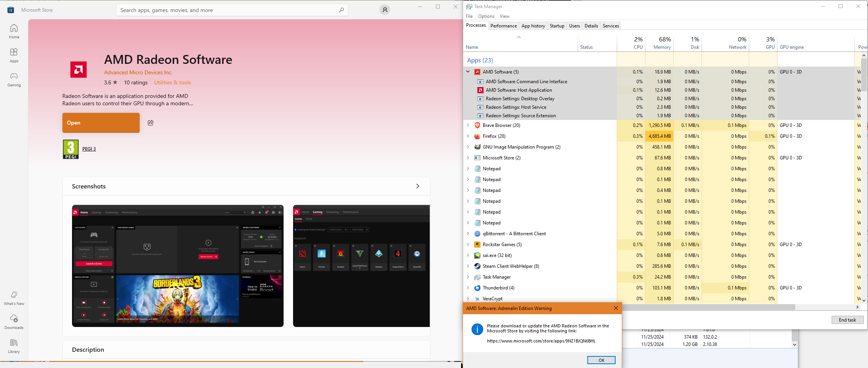868x368 pixels.
Task: Open the View menu in Task Manager
Action: point(504,16)
